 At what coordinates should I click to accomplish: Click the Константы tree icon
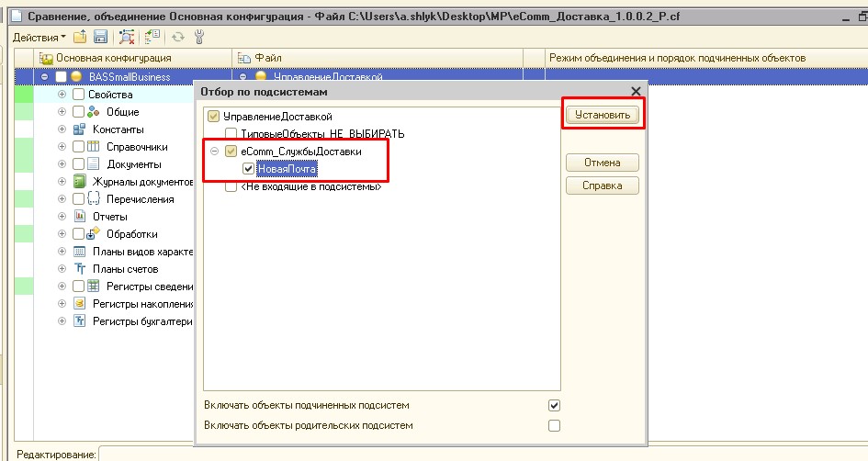(79, 129)
